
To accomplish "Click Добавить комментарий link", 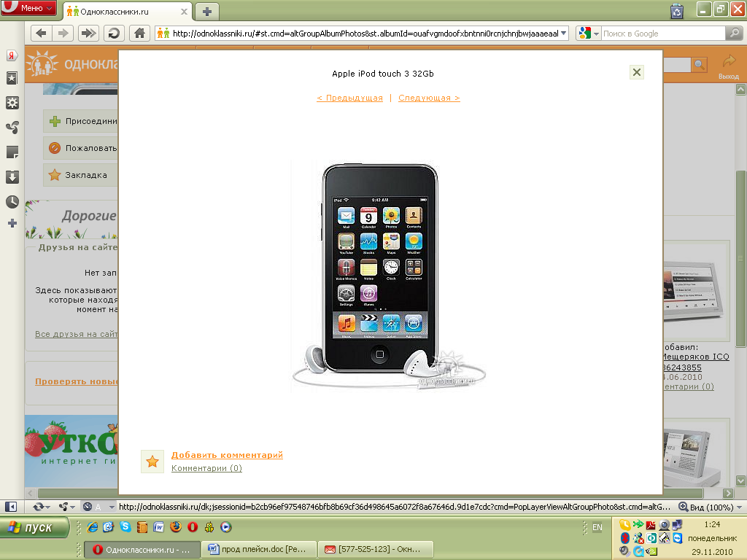I will pos(227,455).
